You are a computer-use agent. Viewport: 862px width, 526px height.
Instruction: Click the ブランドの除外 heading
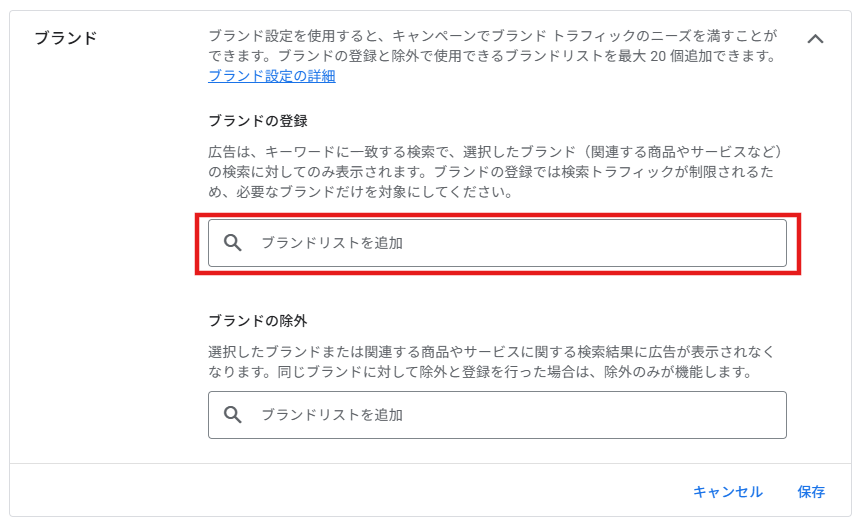coord(258,320)
